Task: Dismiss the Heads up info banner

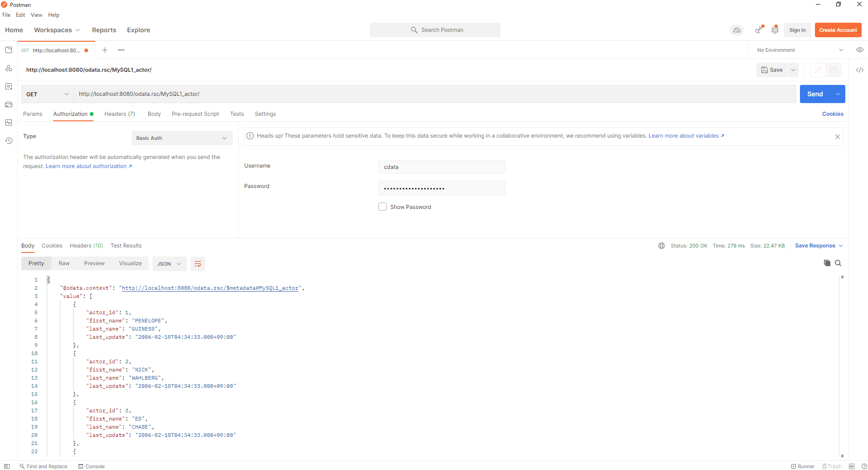Action: 838,137
